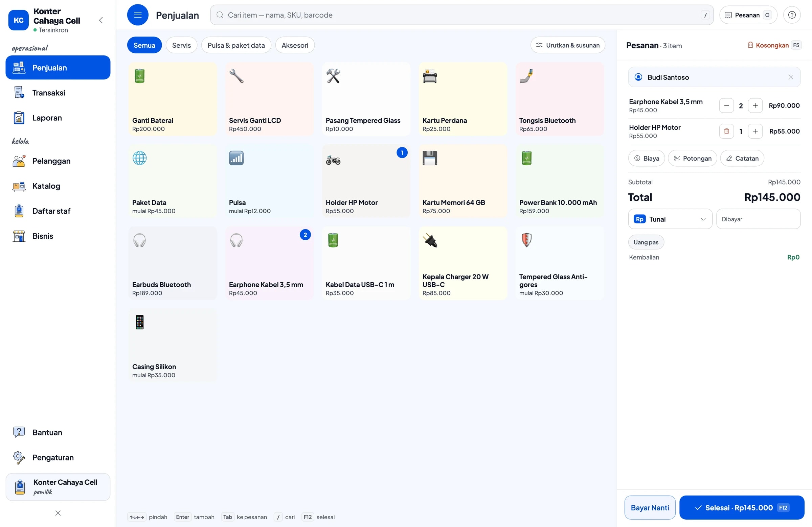812x527 pixels.
Task: Open Urutkan & susunan options
Action: point(568,45)
